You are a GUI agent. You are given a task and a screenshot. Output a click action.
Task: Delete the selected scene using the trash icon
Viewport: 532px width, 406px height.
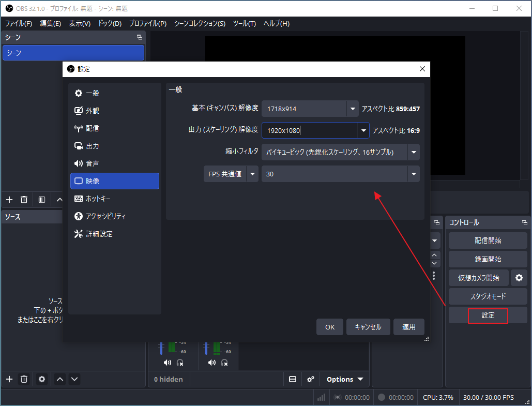point(23,199)
